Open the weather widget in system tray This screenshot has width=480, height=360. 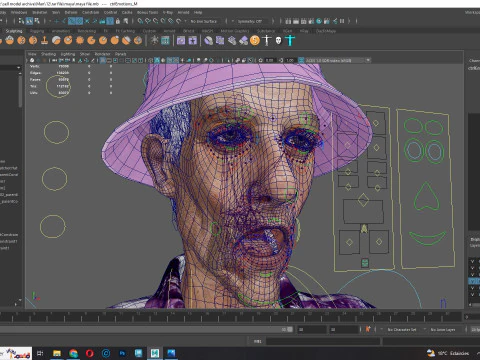(x=448, y=353)
